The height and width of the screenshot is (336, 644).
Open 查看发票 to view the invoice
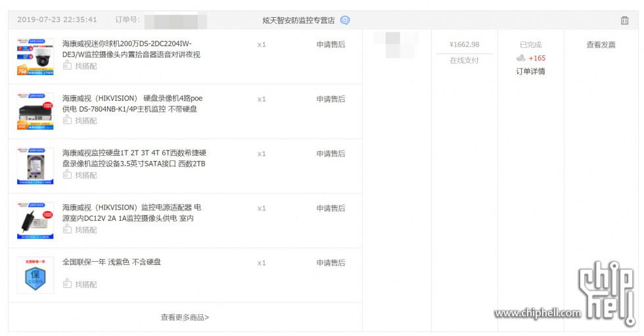tap(601, 45)
